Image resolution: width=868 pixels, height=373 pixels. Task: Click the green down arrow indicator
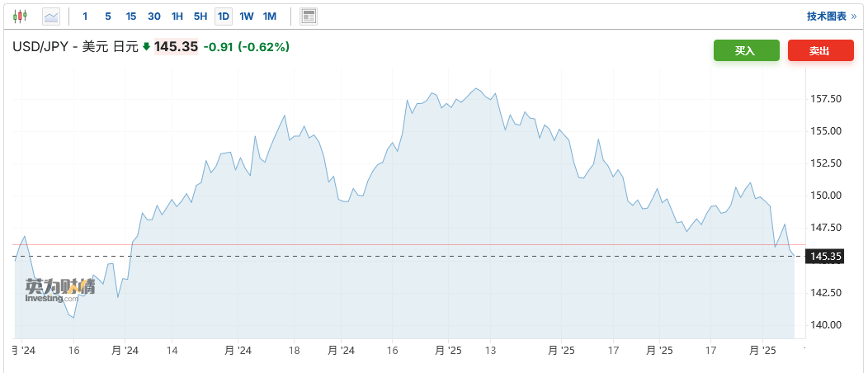click(147, 47)
